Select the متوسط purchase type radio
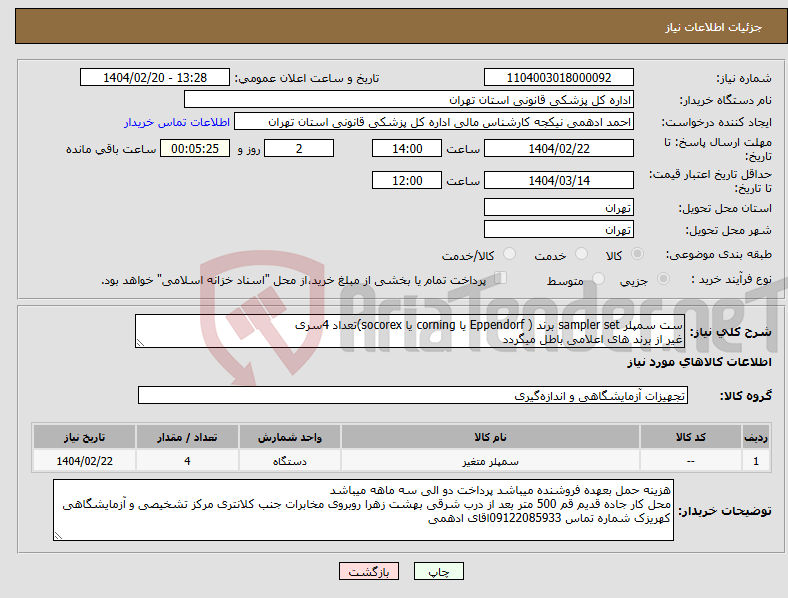 [x=599, y=278]
